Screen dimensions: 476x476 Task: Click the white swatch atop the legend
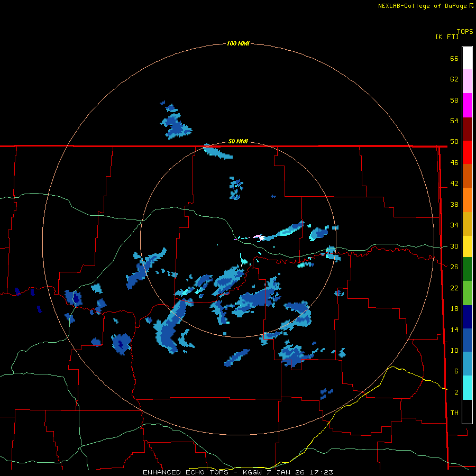[467, 58]
